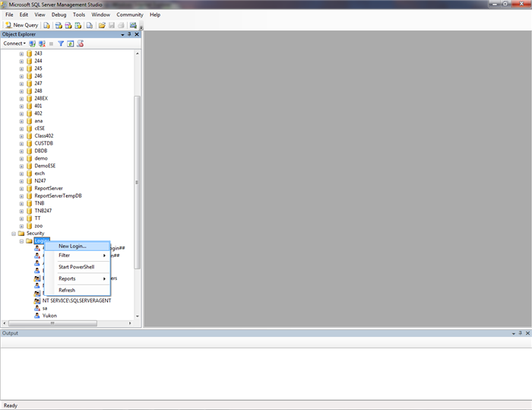The image size is (532, 410).
Task: Click the Save disk icon
Action: coord(111,25)
